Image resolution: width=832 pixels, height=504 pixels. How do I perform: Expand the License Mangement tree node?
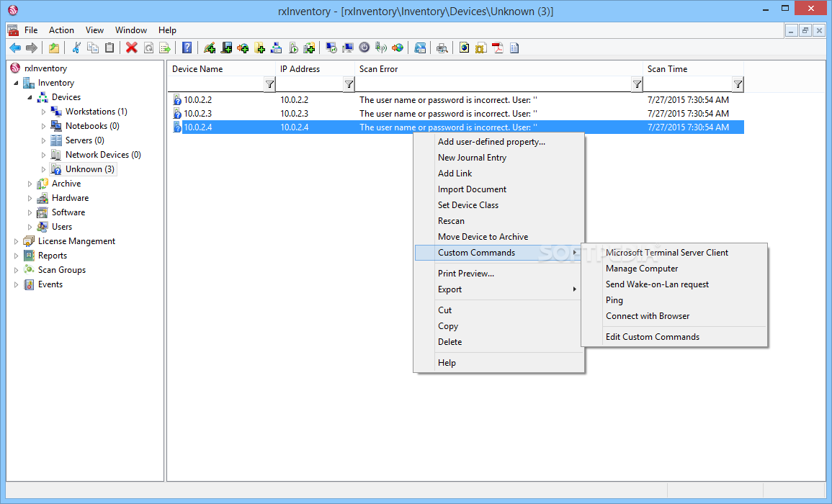point(16,241)
